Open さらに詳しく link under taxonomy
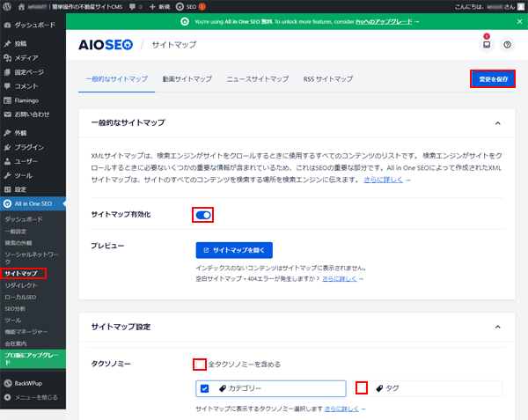The width and height of the screenshot is (528, 420). point(341,409)
